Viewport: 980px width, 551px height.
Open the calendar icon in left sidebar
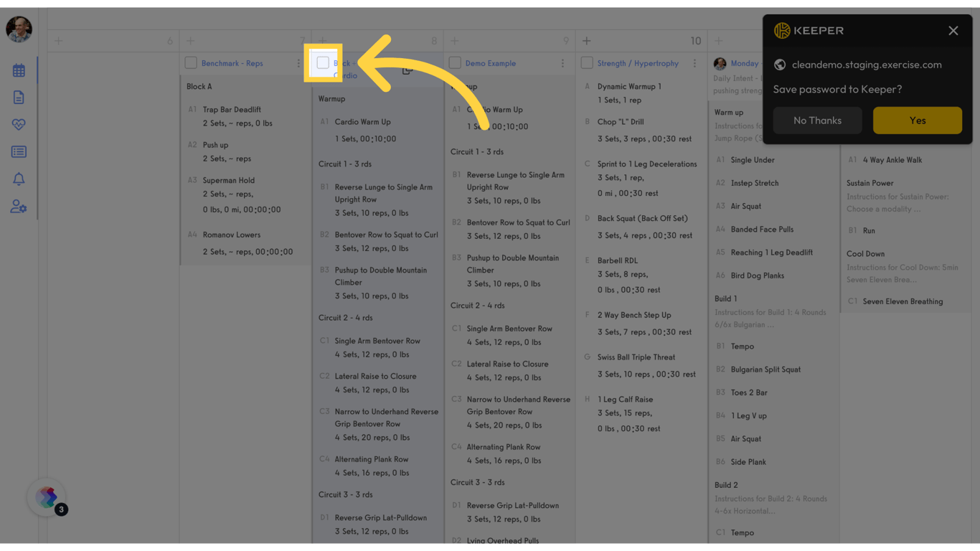pos(19,70)
